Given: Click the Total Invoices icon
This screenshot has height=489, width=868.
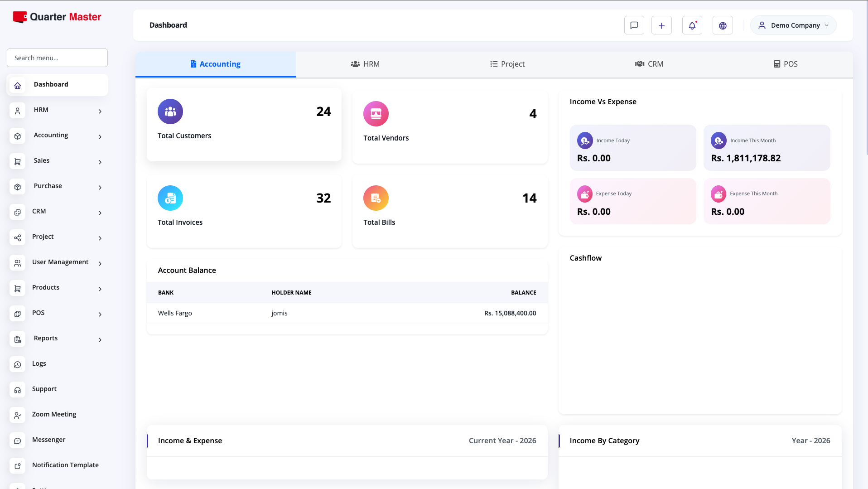Looking at the screenshot, I should [170, 198].
